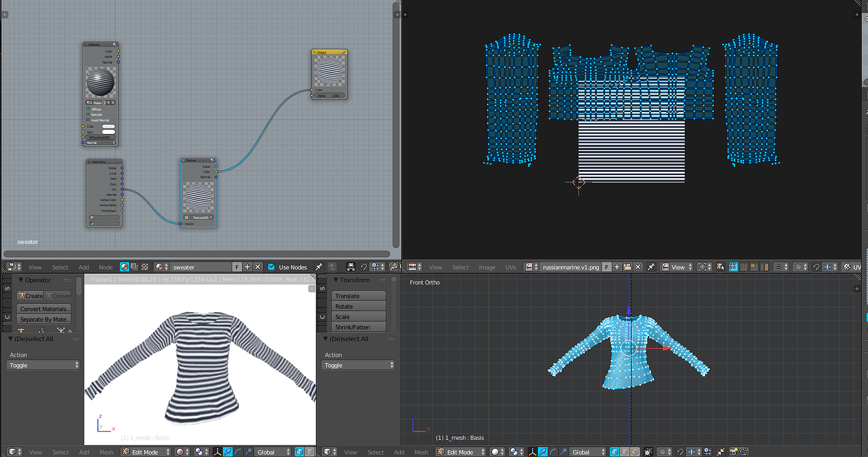
Task: Adjust Alpha value on Output node
Action: point(330,96)
